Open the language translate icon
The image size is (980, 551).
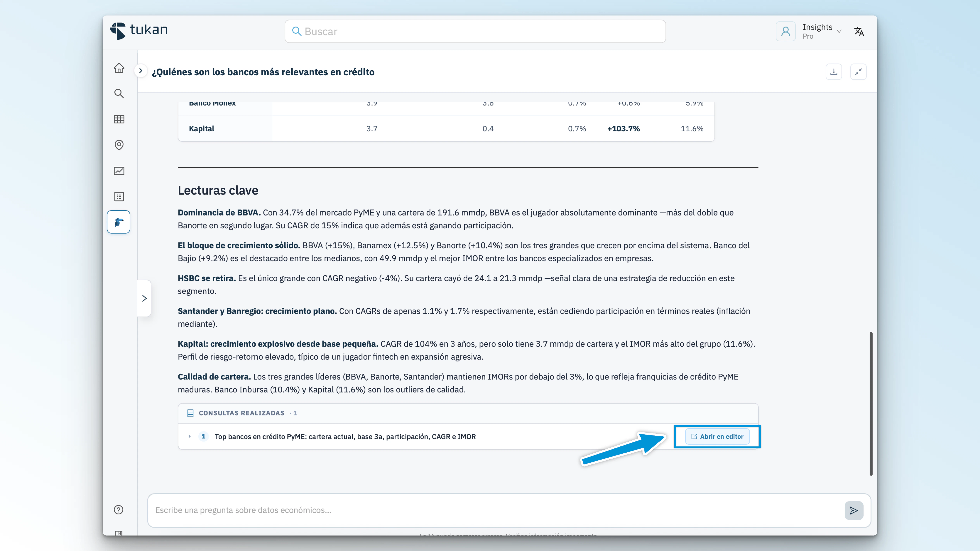coord(859,31)
